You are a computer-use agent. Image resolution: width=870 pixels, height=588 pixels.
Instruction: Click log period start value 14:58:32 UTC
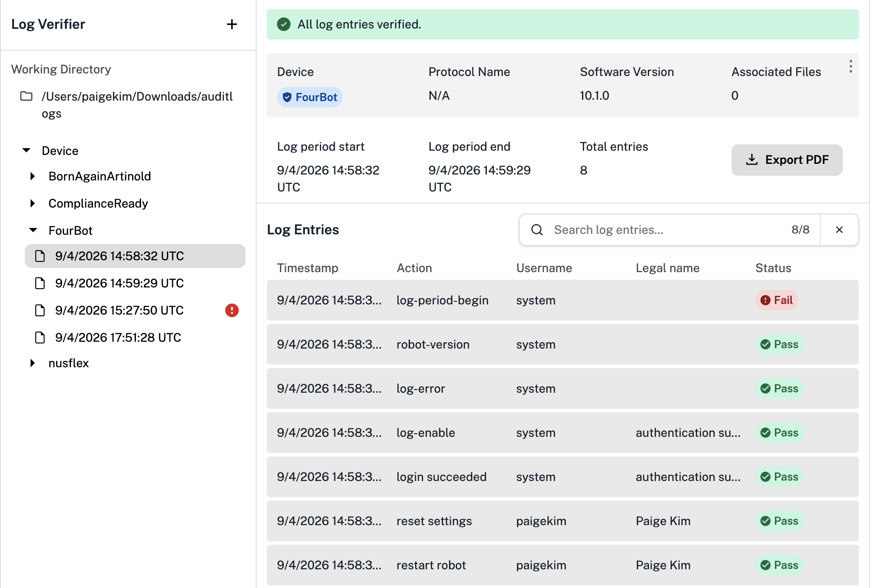tap(328, 179)
